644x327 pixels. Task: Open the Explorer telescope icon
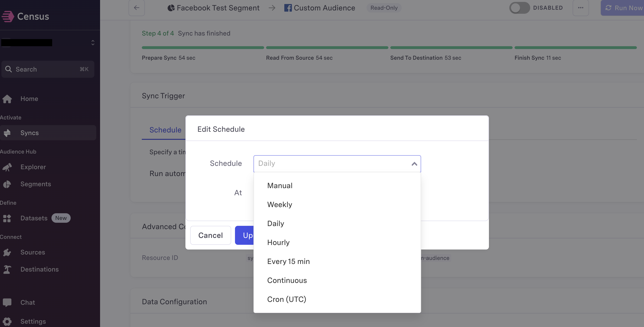pos(7,167)
